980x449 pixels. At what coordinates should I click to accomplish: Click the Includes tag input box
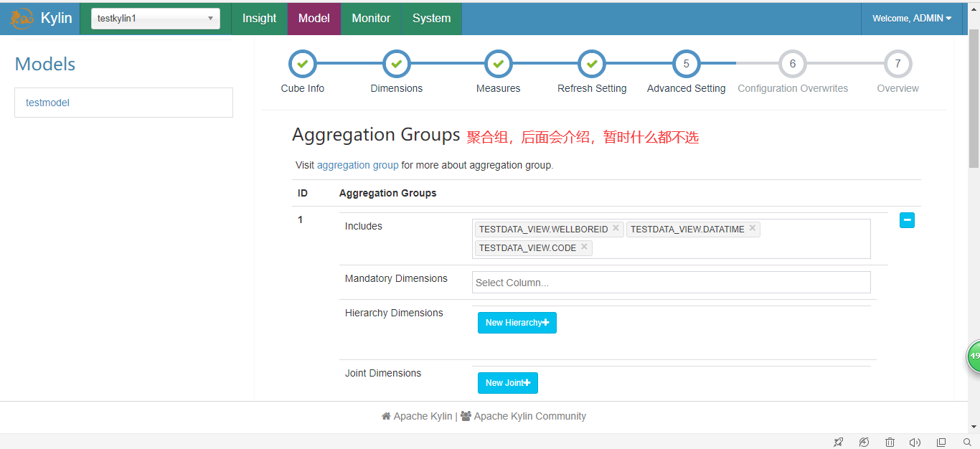click(x=671, y=239)
